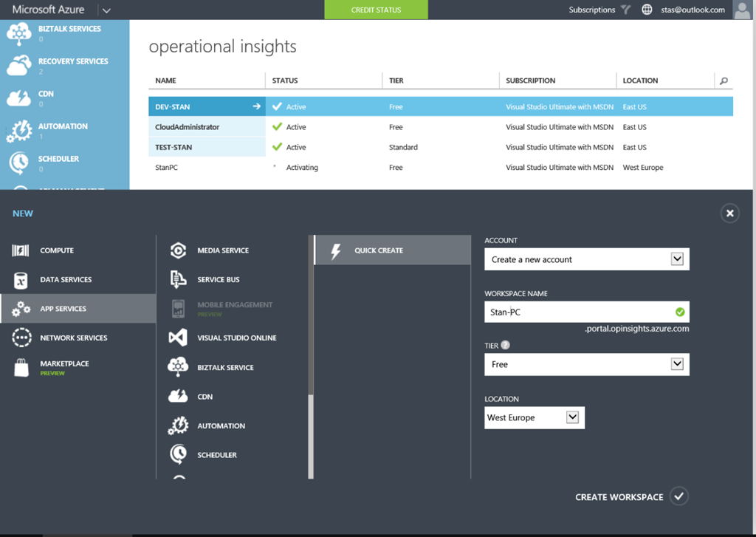
Task: Open the Microsoft Azure header chevron
Action: point(106,10)
